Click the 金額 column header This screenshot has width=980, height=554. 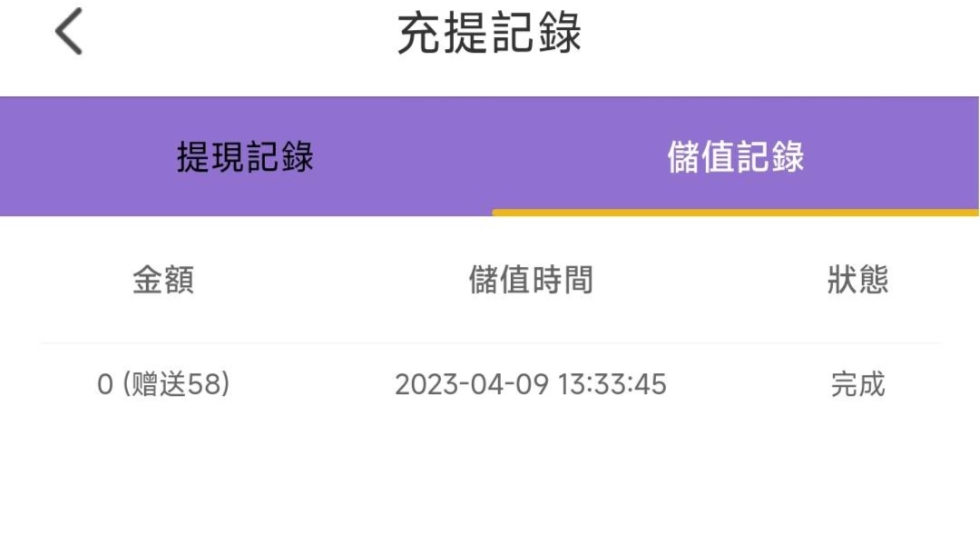(163, 280)
